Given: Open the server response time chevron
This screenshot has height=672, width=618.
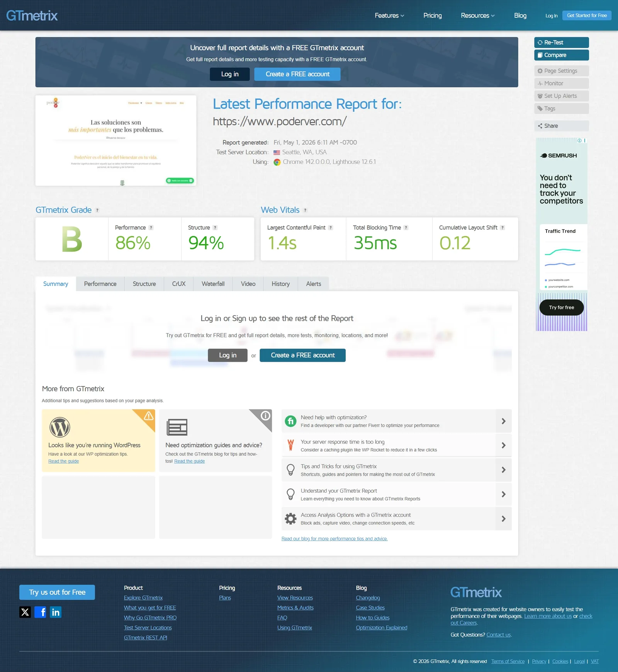Looking at the screenshot, I should coord(504,446).
